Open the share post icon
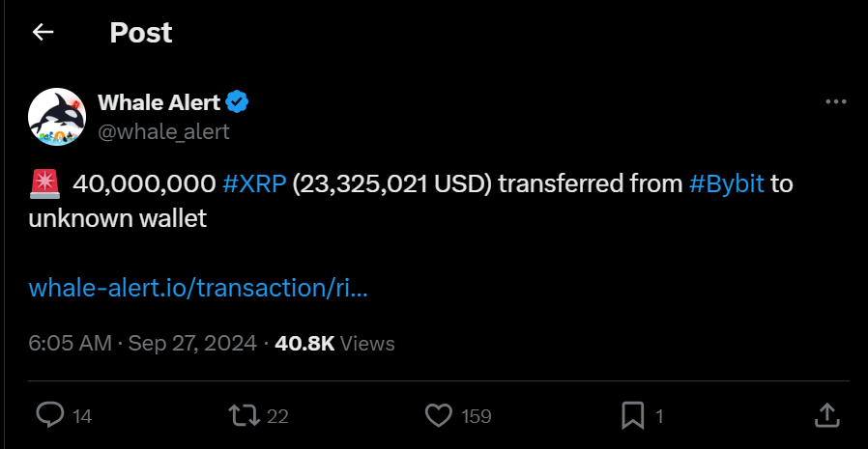 [x=827, y=415]
